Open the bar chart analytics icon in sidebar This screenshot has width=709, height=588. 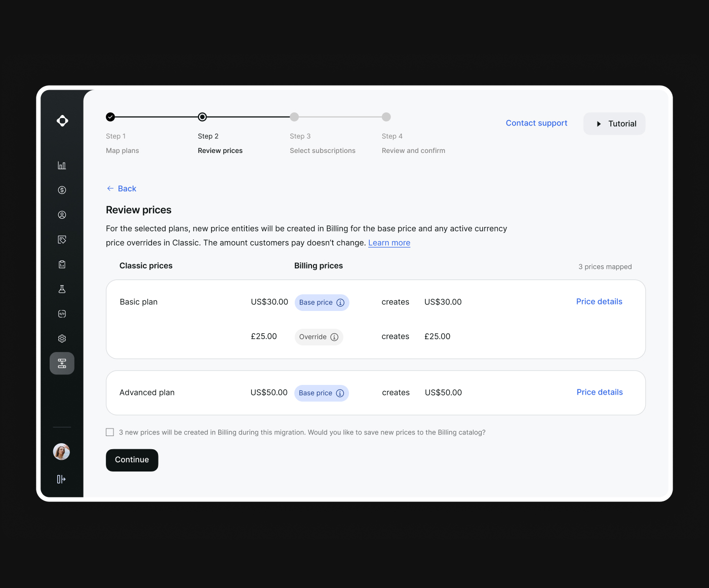point(62,165)
